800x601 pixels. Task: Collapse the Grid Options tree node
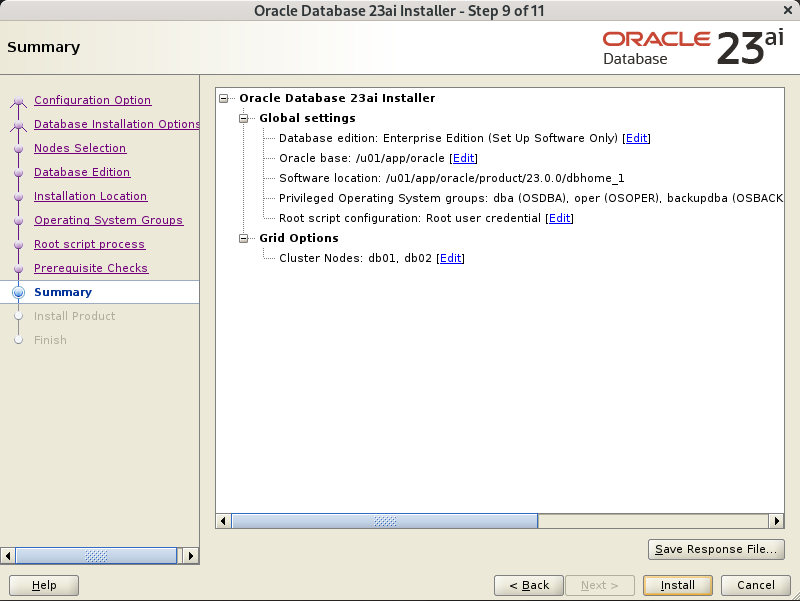[x=244, y=238]
